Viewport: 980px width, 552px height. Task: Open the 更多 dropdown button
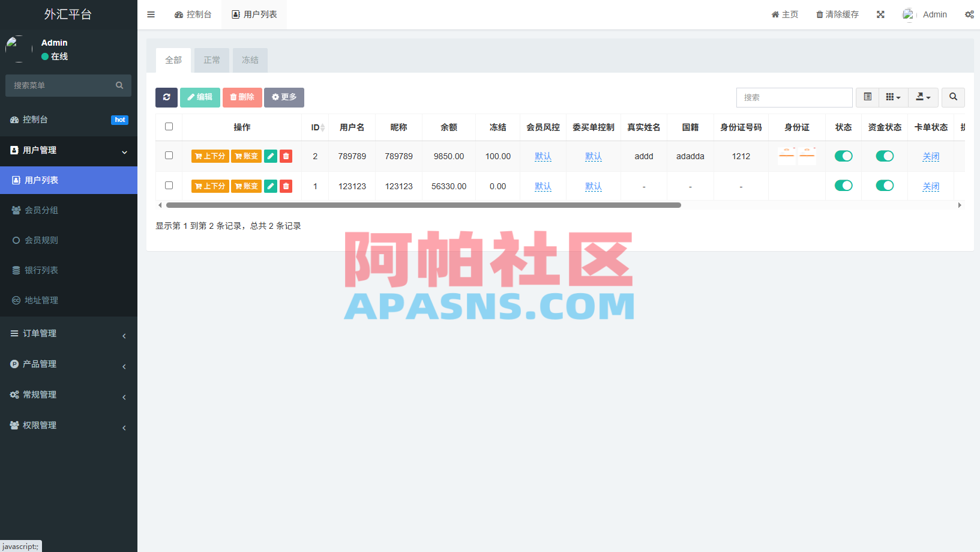(x=284, y=97)
